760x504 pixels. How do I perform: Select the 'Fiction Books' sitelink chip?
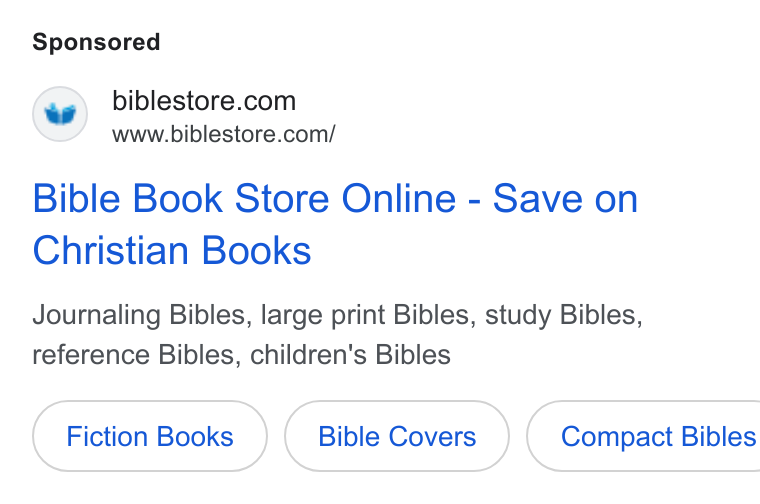click(x=150, y=436)
